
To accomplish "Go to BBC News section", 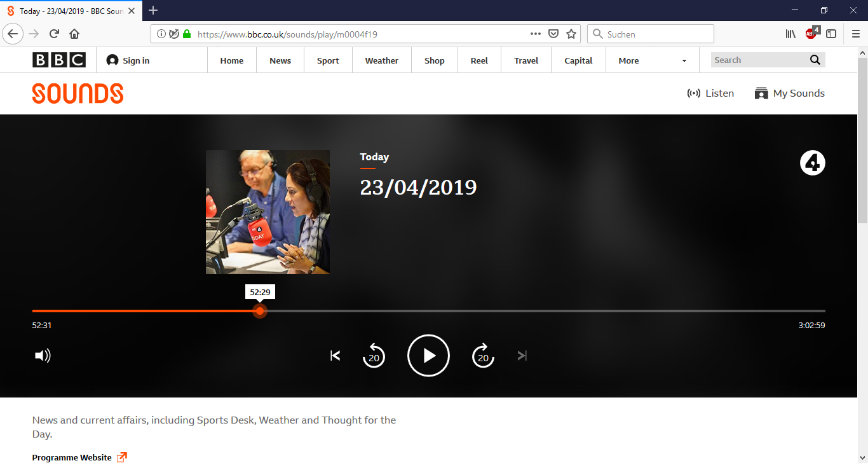I will pyautogui.click(x=280, y=60).
